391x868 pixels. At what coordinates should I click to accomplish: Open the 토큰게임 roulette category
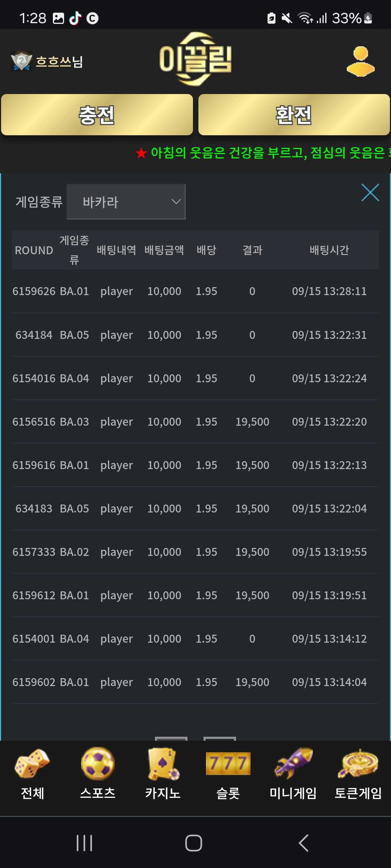tap(358, 774)
